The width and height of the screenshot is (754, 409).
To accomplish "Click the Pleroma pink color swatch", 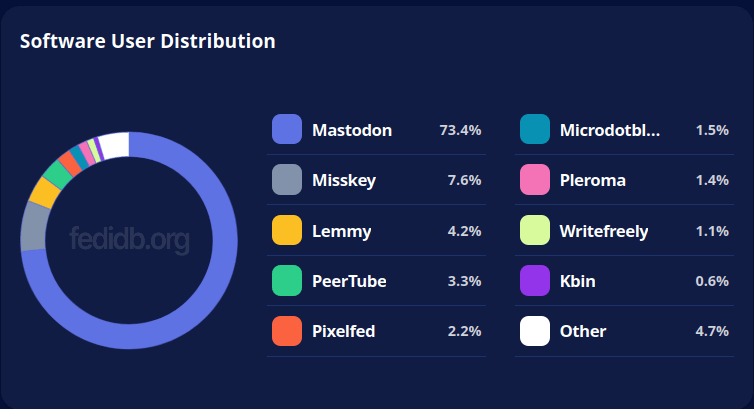I will tap(535, 180).
